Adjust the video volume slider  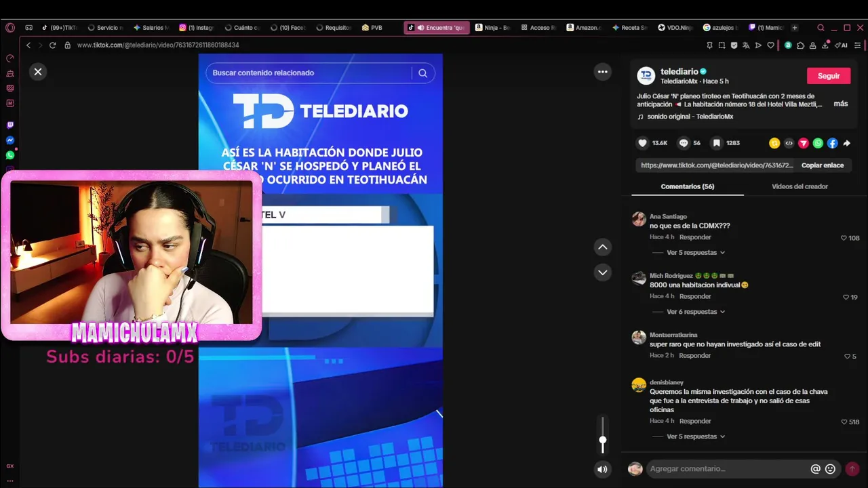click(x=602, y=435)
